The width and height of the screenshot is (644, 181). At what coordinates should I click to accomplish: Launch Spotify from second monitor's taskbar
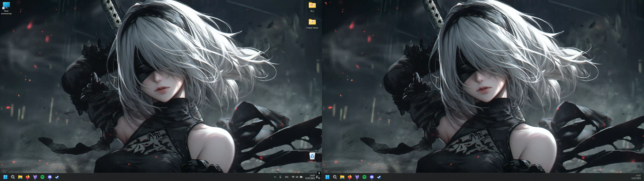tap(364, 177)
